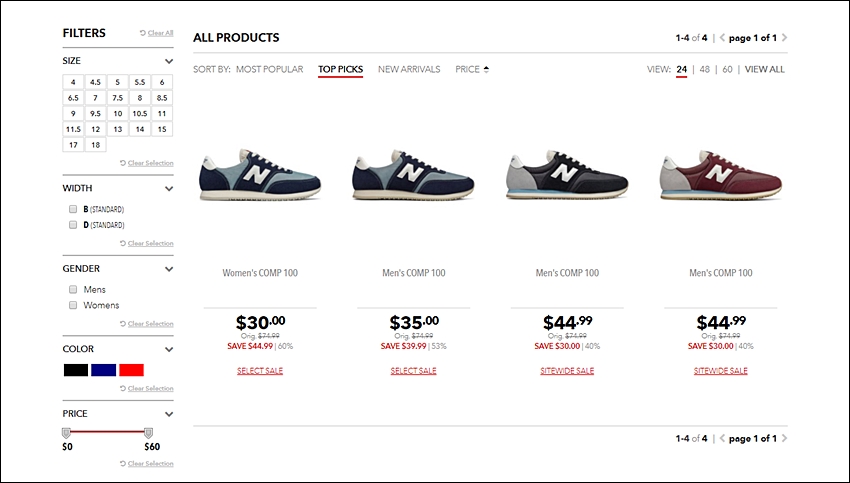This screenshot has width=850, height=483.
Task: Click the previous page arrow at bottom
Action: pos(722,439)
